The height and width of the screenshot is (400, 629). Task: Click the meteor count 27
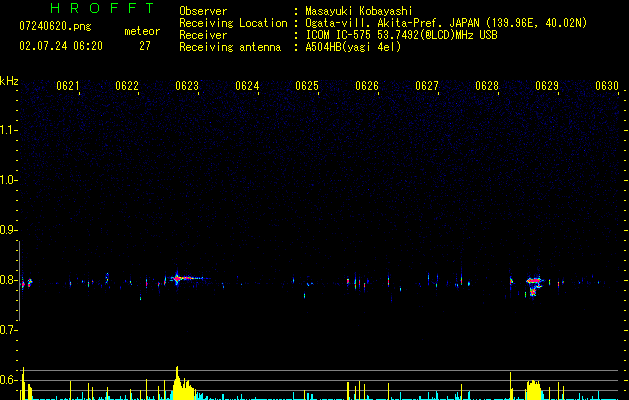(x=145, y=46)
